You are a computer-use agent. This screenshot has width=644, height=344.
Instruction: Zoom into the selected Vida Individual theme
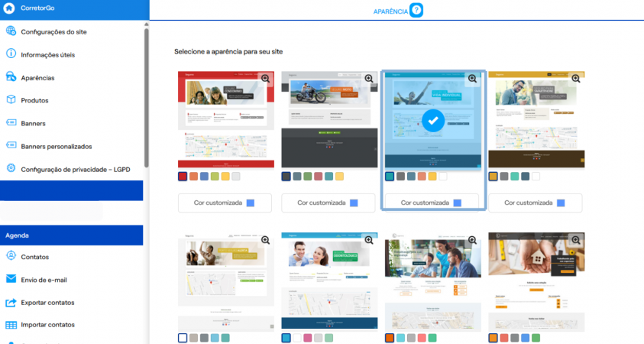coord(473,79)
